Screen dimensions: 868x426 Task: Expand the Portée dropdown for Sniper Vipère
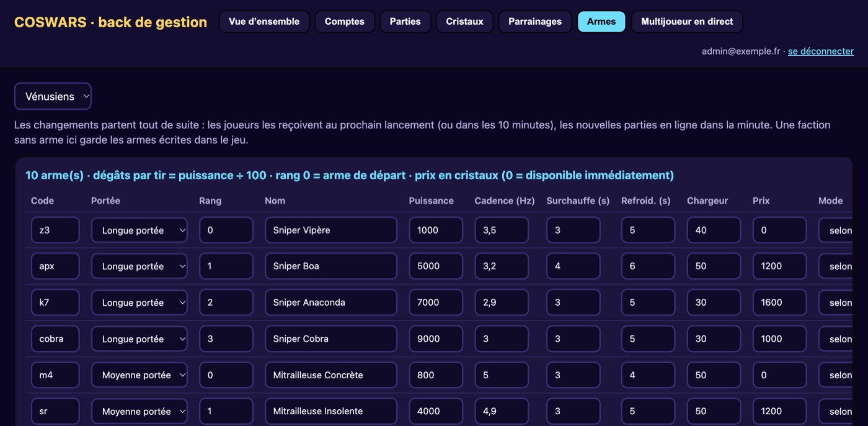139,230
